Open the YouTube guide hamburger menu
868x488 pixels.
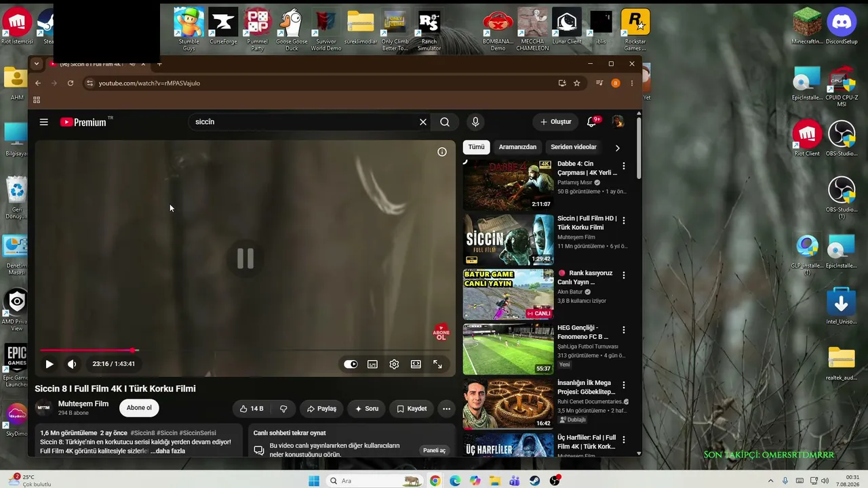(x=43, y=122)
